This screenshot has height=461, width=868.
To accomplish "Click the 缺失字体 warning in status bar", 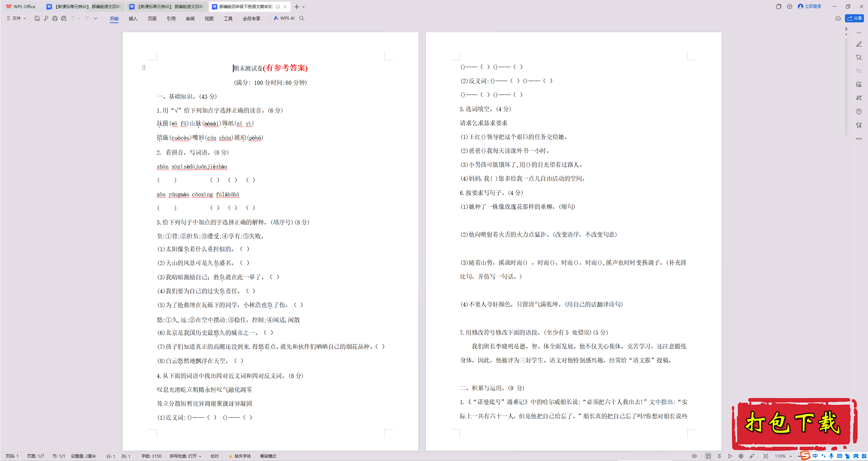I will (240, 456).
